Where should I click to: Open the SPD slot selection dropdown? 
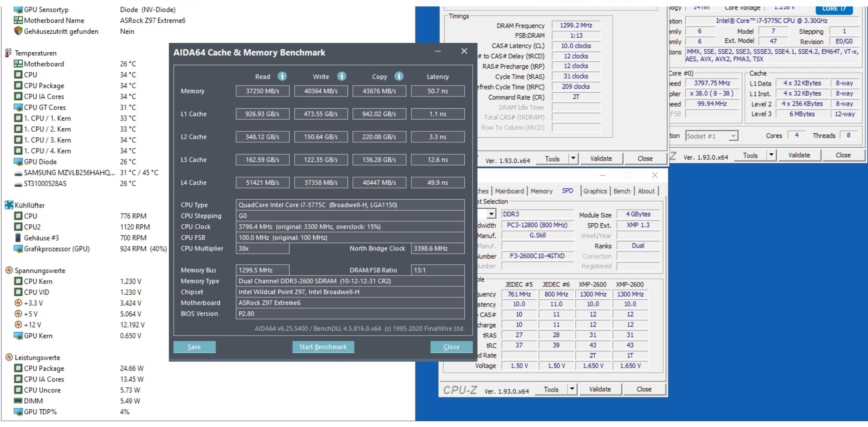[x=491, y=214]
